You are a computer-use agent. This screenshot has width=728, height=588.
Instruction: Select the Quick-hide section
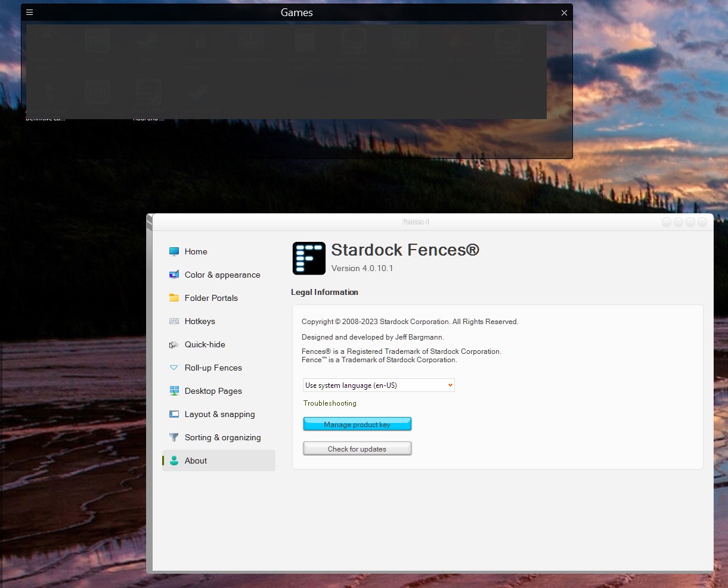[x=219, y=344]
